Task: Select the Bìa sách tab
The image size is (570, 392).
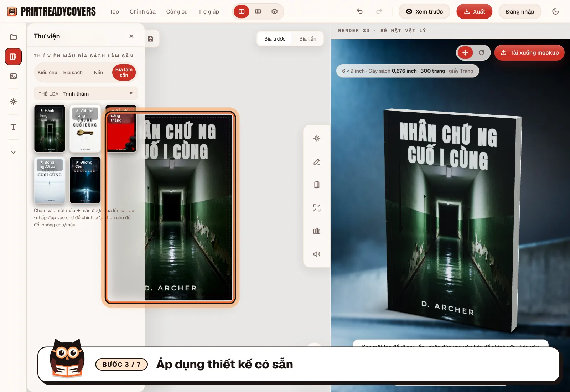Action: click(x=73, y=72)
